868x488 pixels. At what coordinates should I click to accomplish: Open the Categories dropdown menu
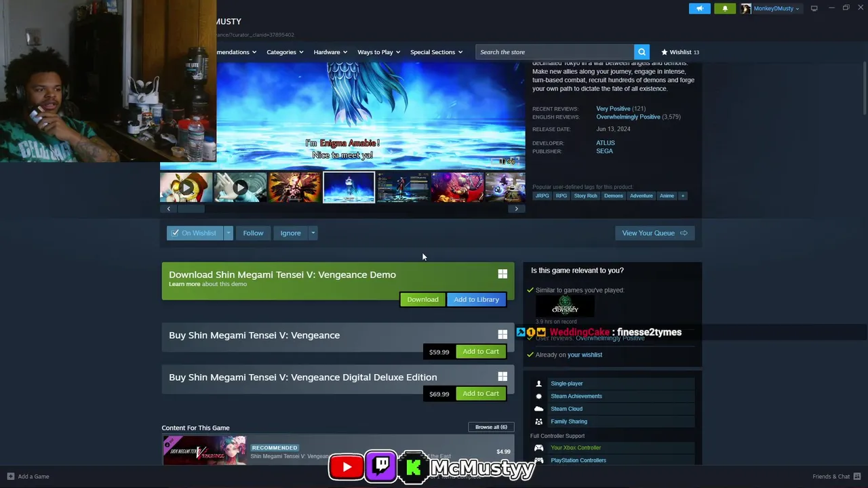click(285, 52)
